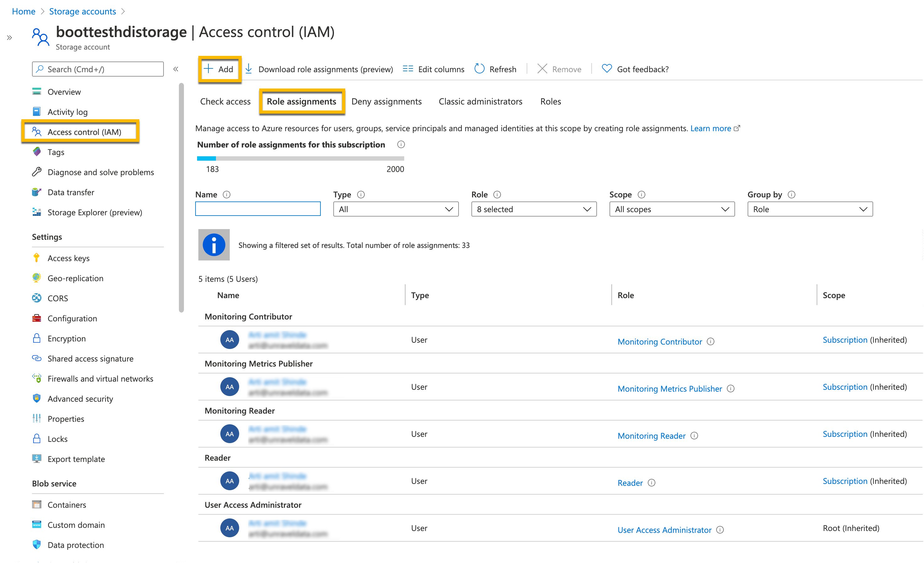Image resolution: width=924 pixels, height=563 pixels.
Task: Expand the portal menu with the double chevron
Action: (9, 37)
